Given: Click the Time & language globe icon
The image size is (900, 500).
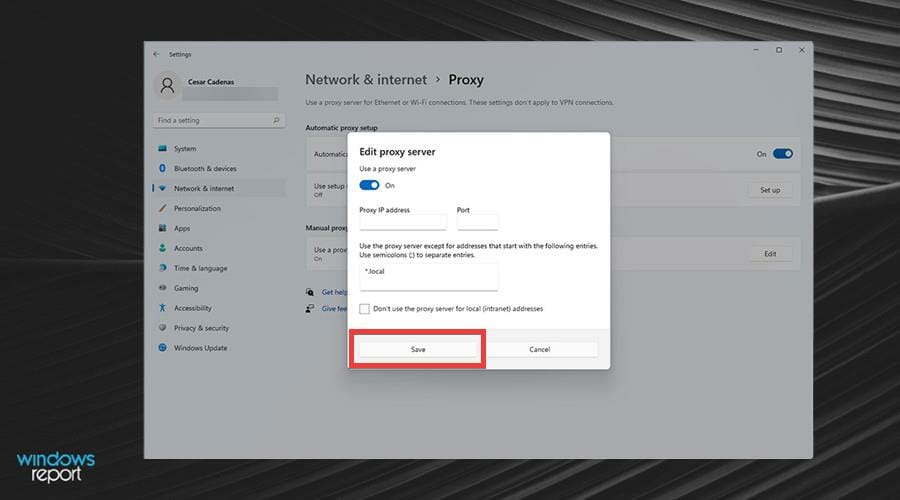Looking at the screenshot, I should [162, 268].
